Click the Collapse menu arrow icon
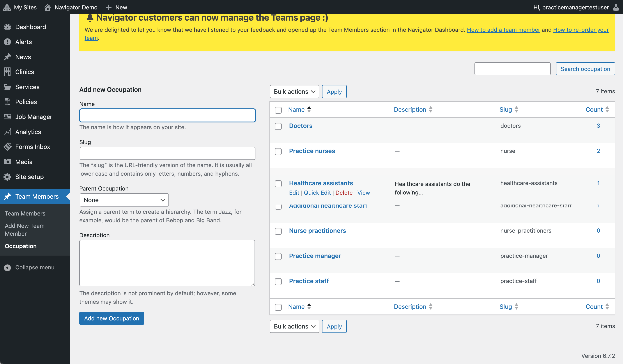The image size is (623, 364). point(7,268)
